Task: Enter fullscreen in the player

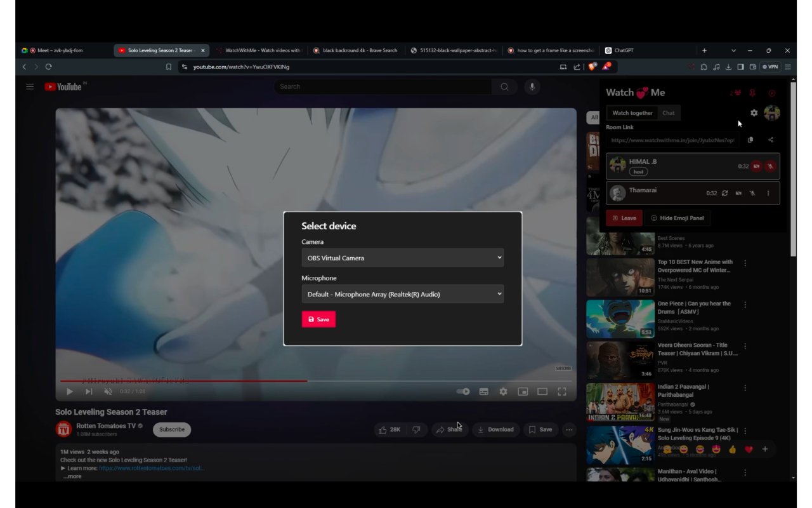Action: (562, 392)
